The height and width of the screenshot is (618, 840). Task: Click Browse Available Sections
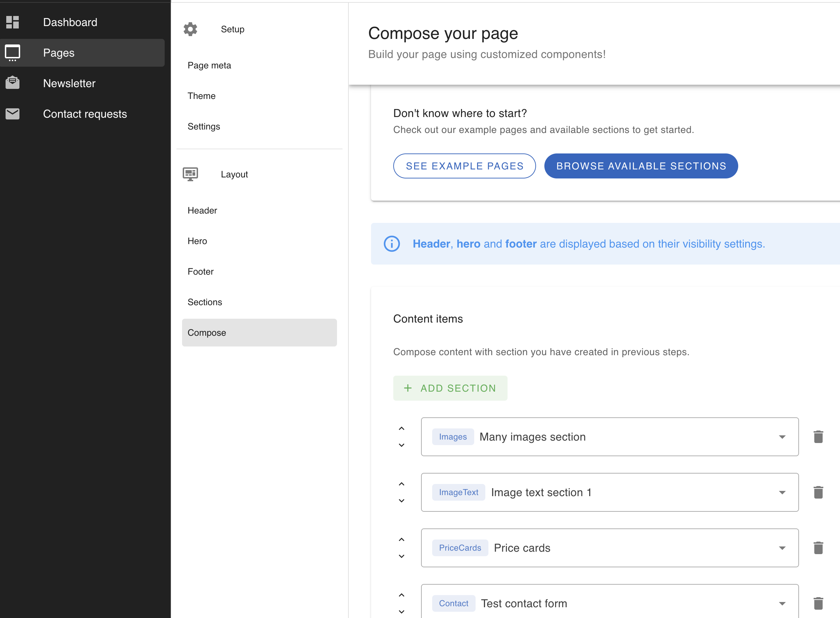point(641,166)
